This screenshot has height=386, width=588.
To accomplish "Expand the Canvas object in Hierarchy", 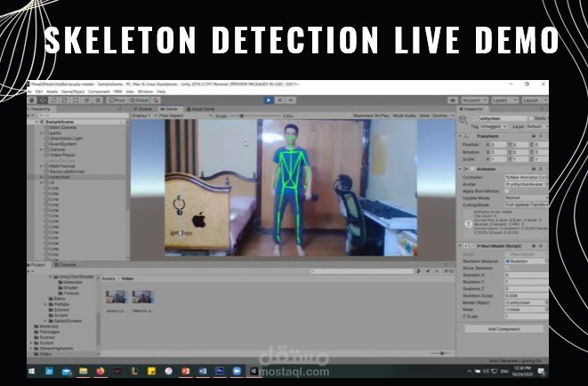I will click(42, 149).
